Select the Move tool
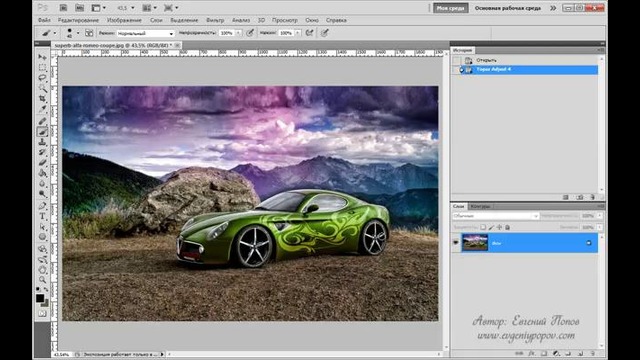640x360 pixels. 42,57
